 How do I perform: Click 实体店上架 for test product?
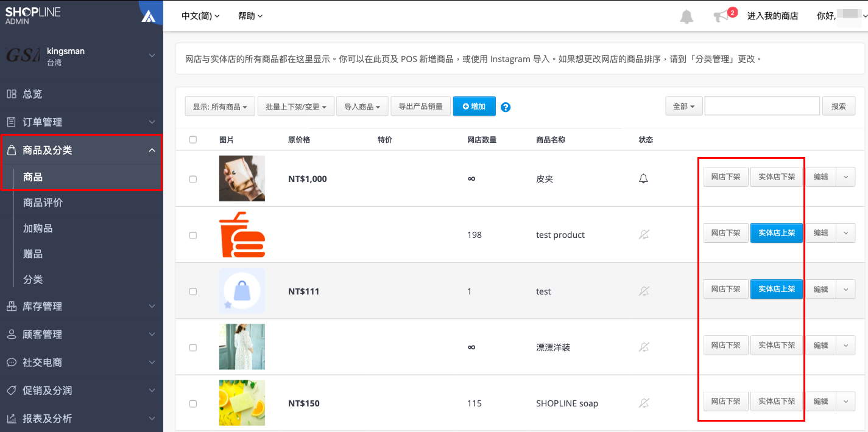pos(777,233)
